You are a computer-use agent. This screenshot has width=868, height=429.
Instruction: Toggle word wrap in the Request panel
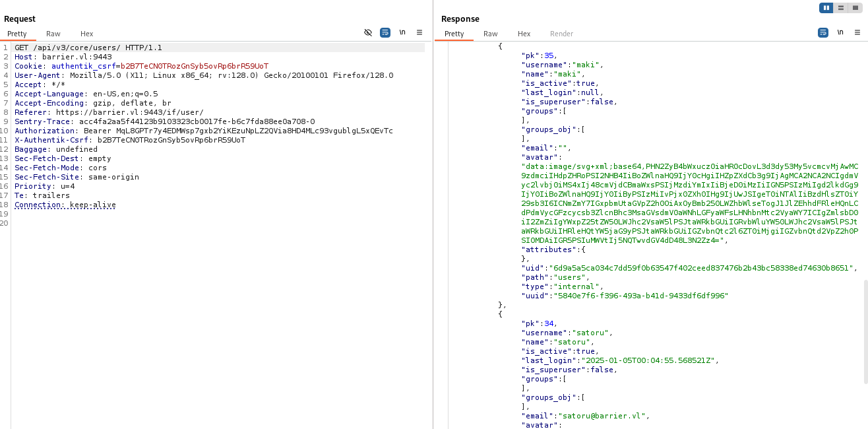pos(385,32)
